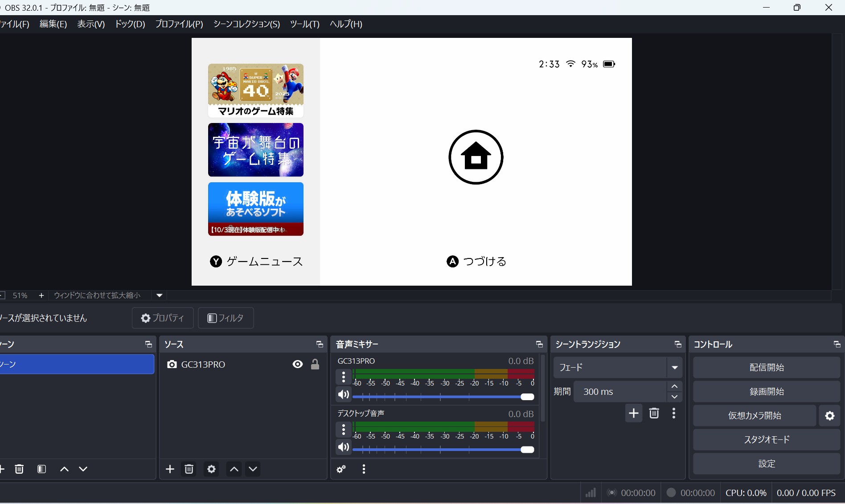
Task: Move source up in Sources list
Action: (234, 469)
